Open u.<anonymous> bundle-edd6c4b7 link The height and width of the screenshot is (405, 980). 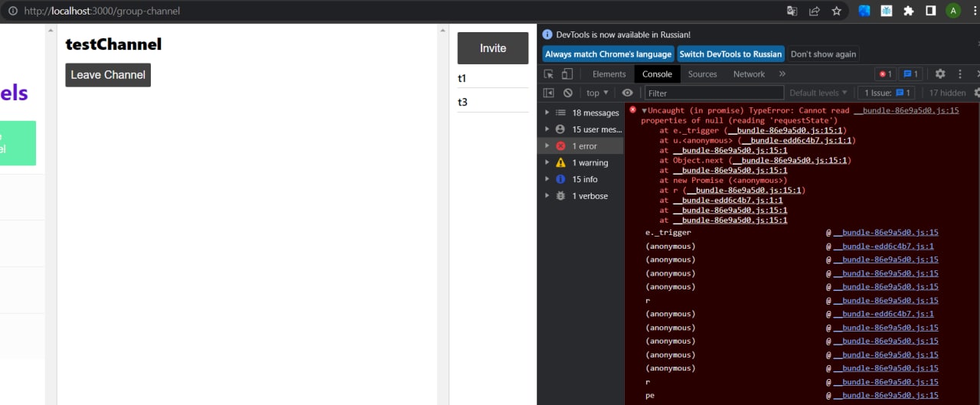[x=796, y=141]
